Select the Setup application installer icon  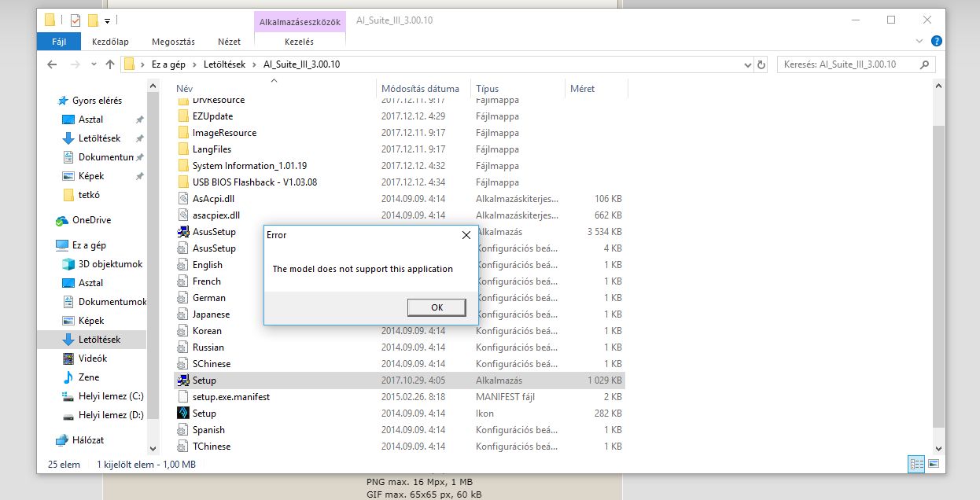click(183, 381)
